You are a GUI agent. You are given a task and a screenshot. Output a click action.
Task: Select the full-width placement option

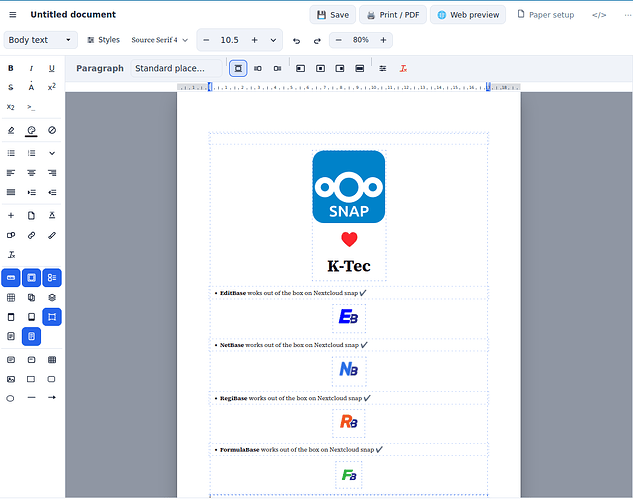click(360, 68)
